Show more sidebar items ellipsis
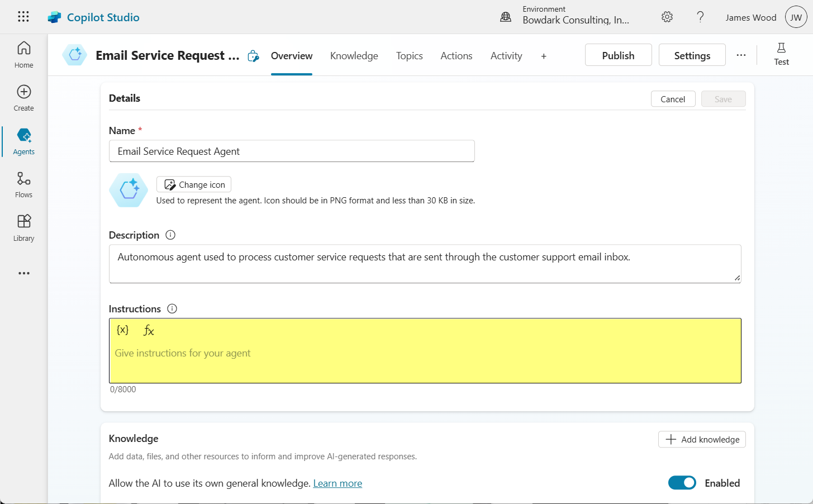 [24, 273]
